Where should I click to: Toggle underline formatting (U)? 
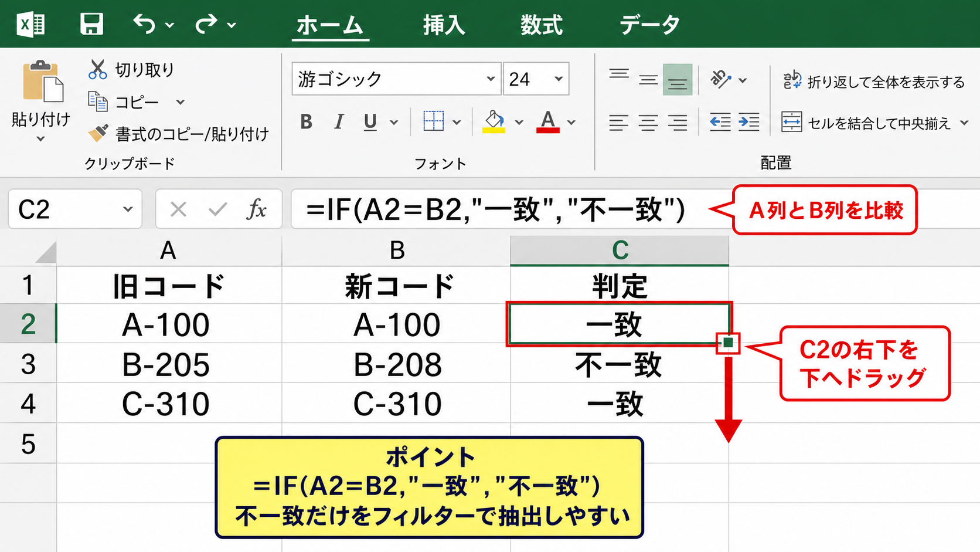(370, 122)
